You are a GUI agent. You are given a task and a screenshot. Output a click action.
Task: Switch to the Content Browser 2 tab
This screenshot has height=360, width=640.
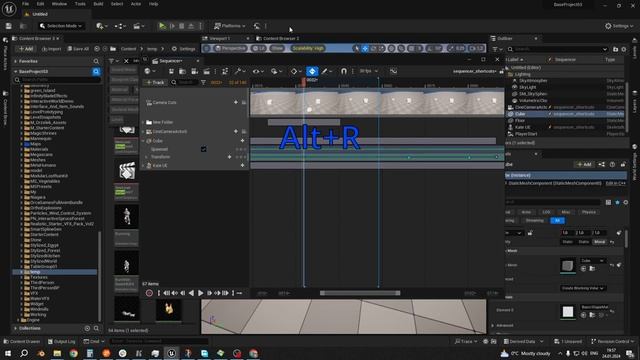click(x=281, y=38)
